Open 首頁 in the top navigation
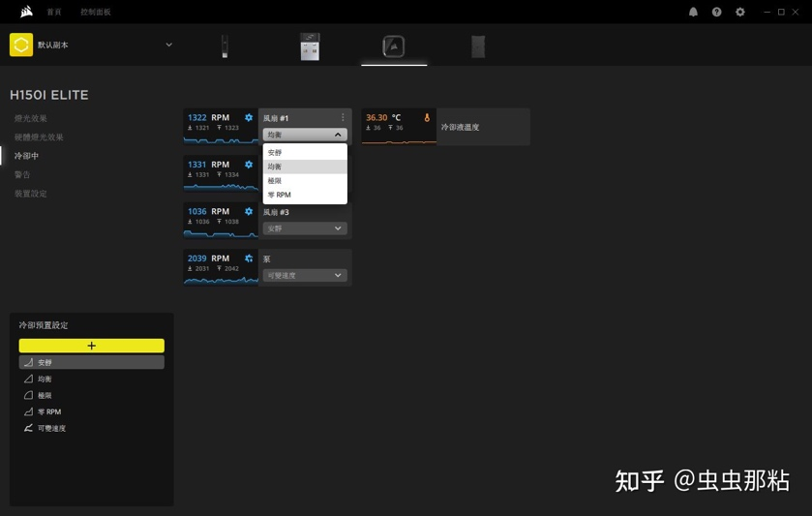Image resolution: width=812 pixels, height=516 pixels. point(54,12)
